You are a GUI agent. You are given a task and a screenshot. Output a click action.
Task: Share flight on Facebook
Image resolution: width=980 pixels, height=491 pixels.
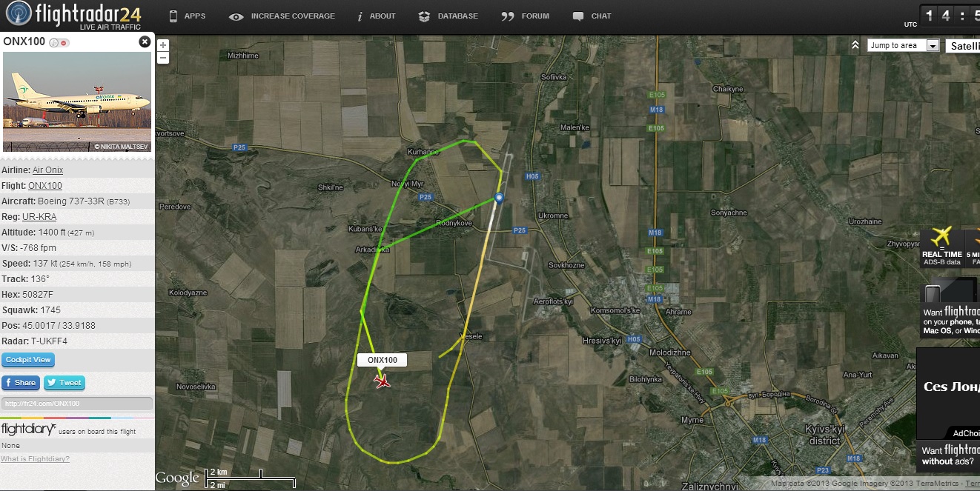coord(20,383)
